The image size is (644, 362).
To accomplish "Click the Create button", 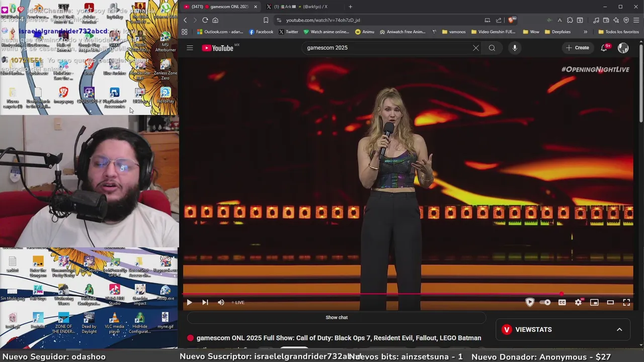I will 578,48.
